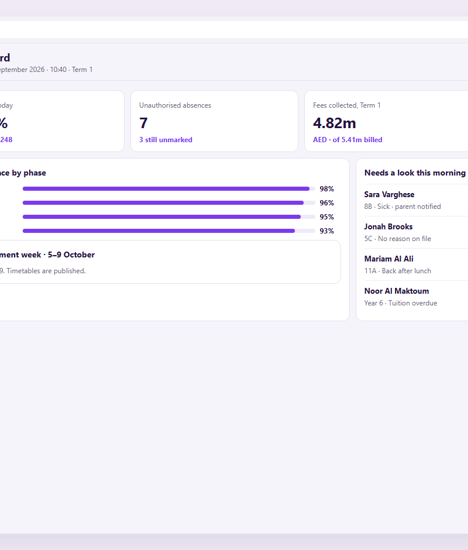Open Jonah Brooks' entry
The image size is (468, 550).
[x=416, y=232]
